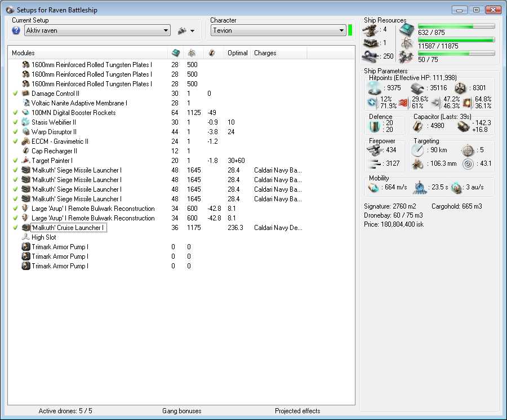The image size is (507, 420).
Task: Toggle the Warp Disruptor II checkmark
Action: (15, 132)
